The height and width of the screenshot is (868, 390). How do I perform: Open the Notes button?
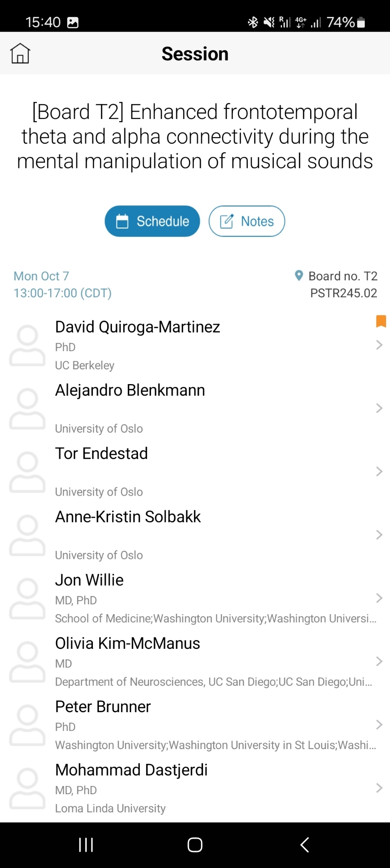247,221
